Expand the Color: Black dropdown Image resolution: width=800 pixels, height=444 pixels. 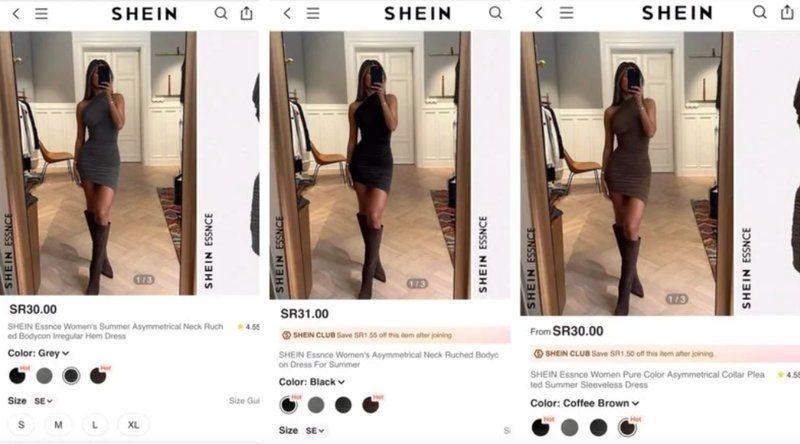click(x=312, y=382)
